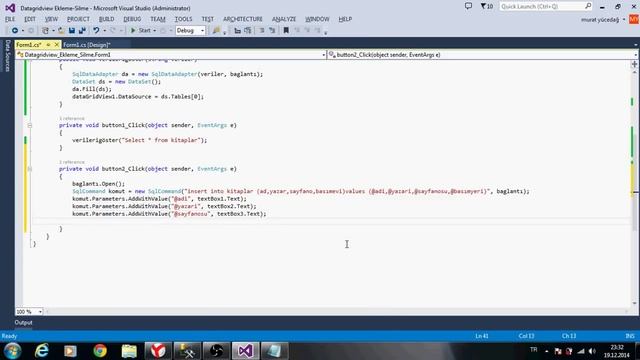Image resolution: width=640 pixels, height=360 pixels.
Task: Click the editor split window handle
Action: pos(634,64)
